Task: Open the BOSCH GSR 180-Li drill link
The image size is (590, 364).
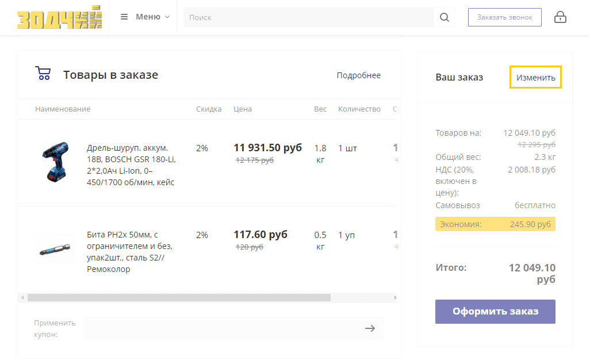Action: tap(131, 165)
